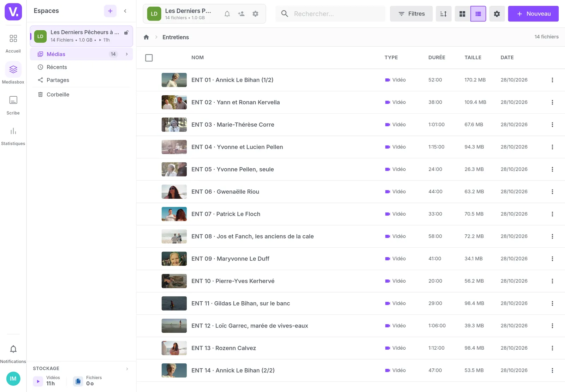The height and width of the screenshot is (392, 565).
Task: Click the sort order icon
Action: coord(444,14)
